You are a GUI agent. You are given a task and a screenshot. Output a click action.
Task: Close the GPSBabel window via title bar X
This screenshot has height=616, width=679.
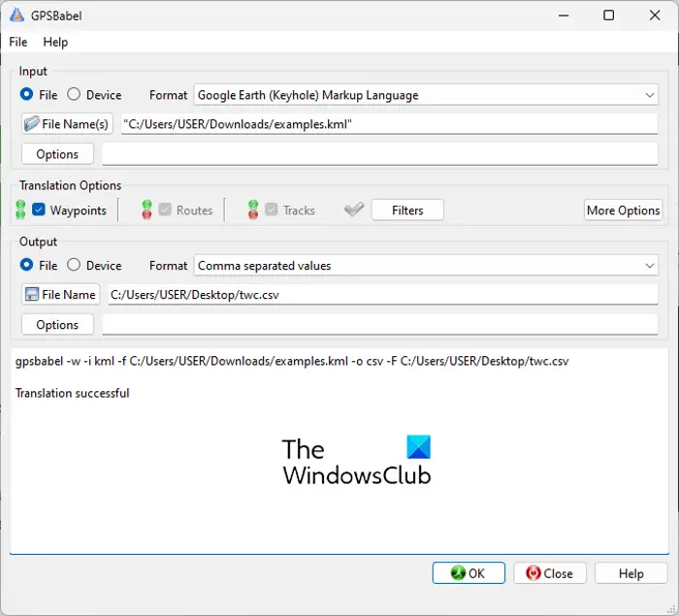click(655, 16)
